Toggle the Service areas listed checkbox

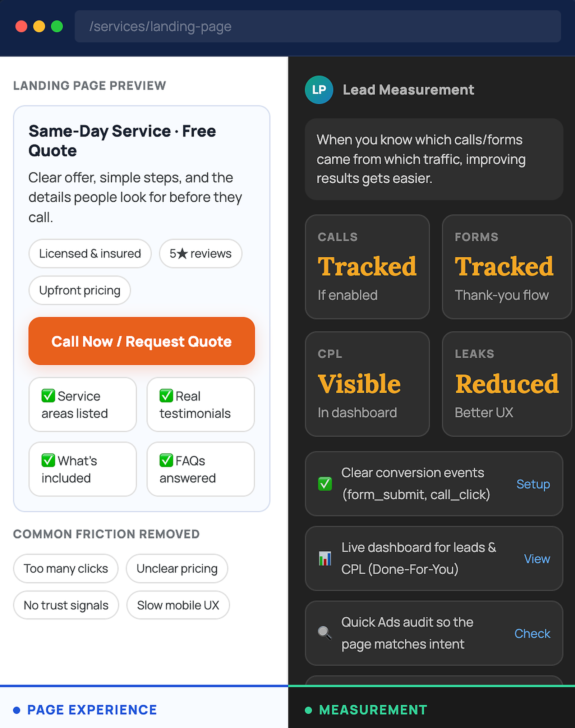pos(48,396)
